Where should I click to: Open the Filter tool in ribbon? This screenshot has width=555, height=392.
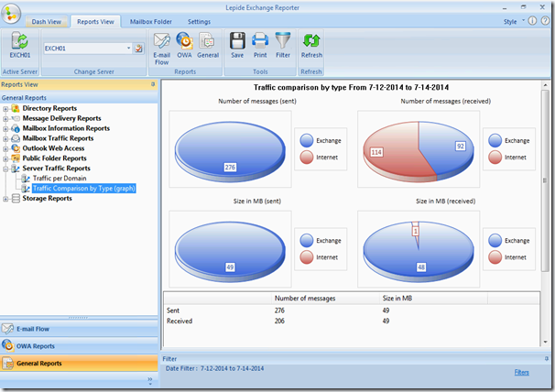283,40
